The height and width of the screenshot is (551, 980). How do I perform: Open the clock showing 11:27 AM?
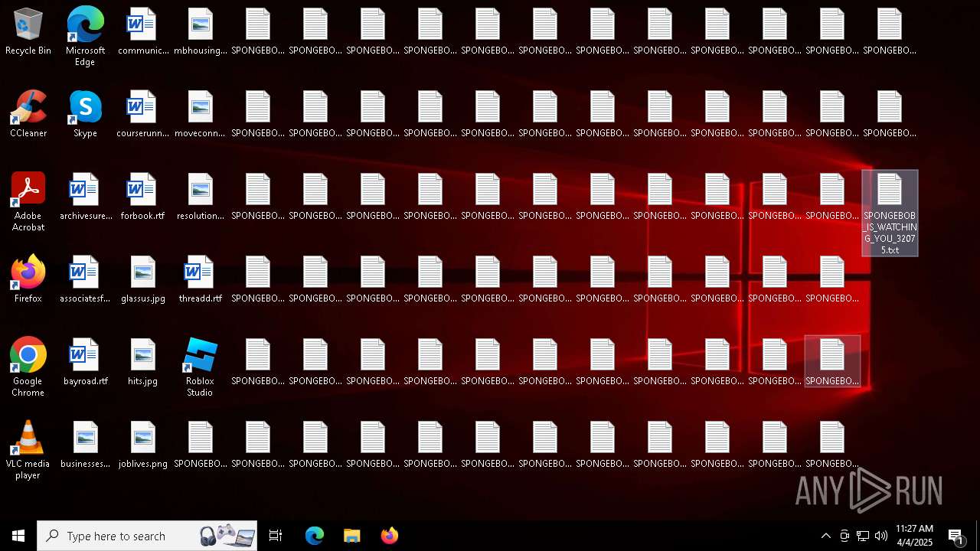(x=914, y=536)
